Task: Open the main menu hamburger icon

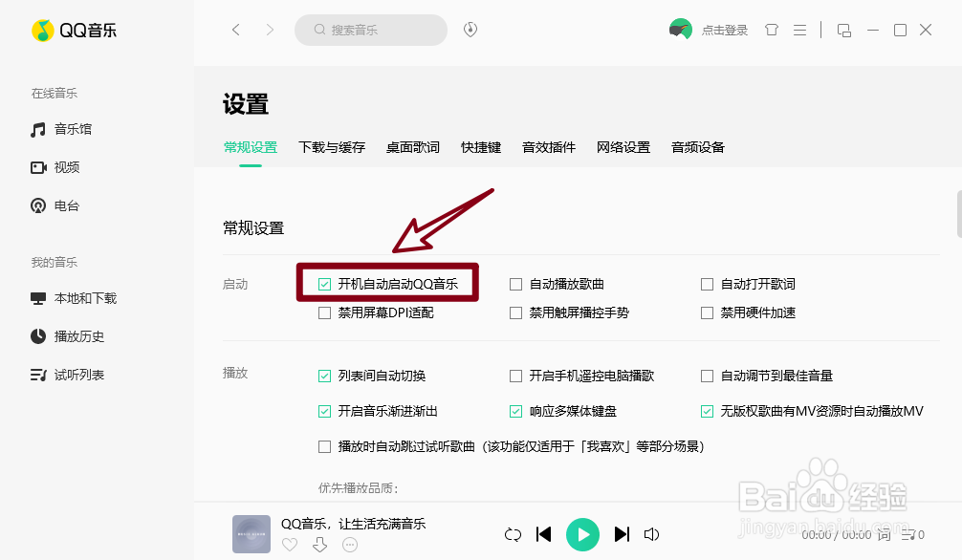Action: [x=799, y=30]
